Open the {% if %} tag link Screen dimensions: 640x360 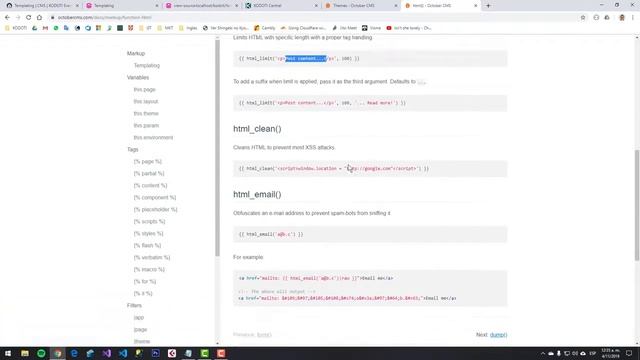(x=143, y=293)
